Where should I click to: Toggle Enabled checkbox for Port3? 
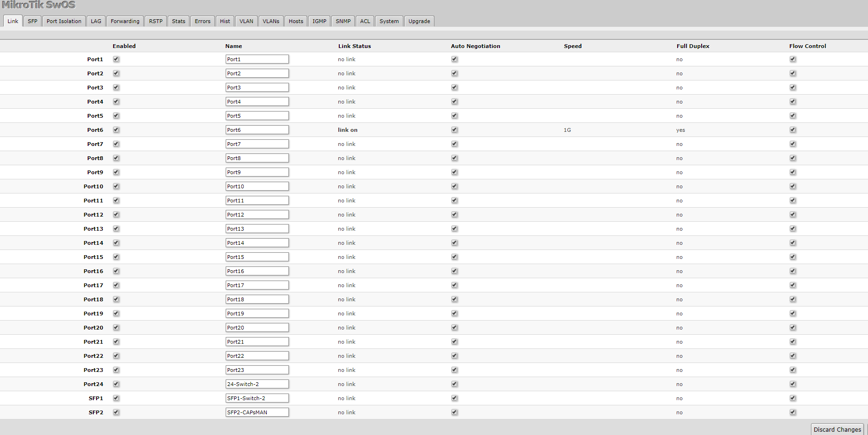click(x=116, y=88)
